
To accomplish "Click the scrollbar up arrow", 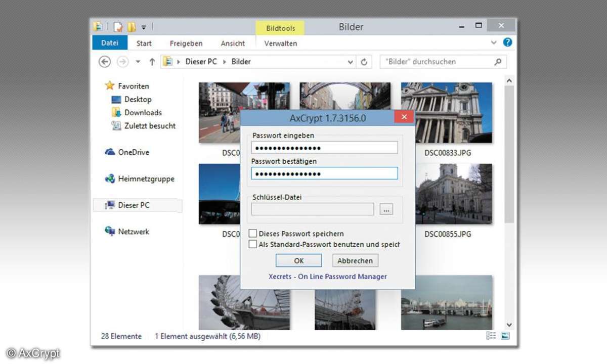I will pyautogui.click(x=509, y=81).
